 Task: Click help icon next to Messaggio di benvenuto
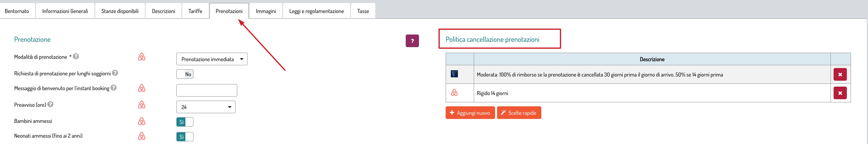[114, 87]
